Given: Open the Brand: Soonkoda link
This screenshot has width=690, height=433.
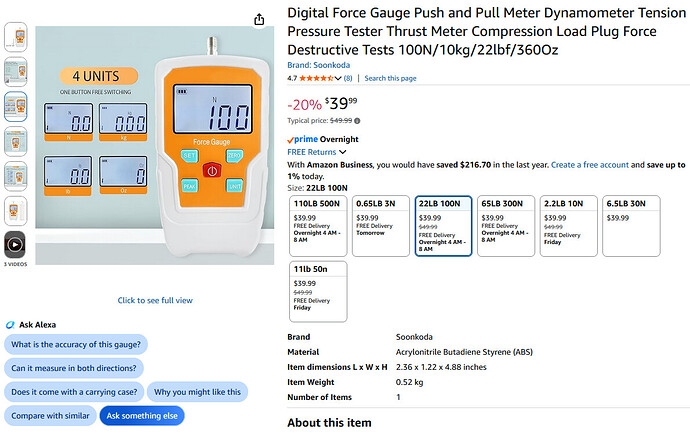Looking at the screenshot, I should point(319,65).
